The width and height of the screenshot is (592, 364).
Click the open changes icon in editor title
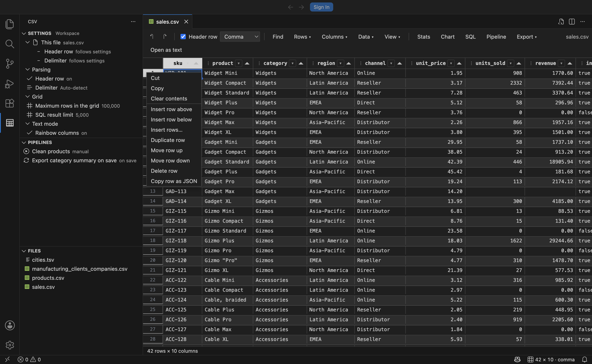tap(561, 22)
